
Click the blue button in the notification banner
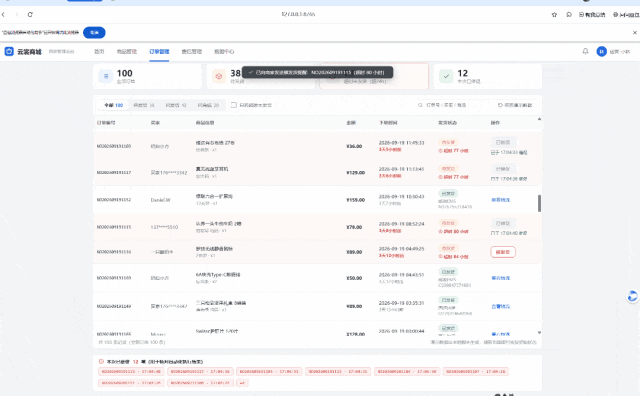point(94,32)
